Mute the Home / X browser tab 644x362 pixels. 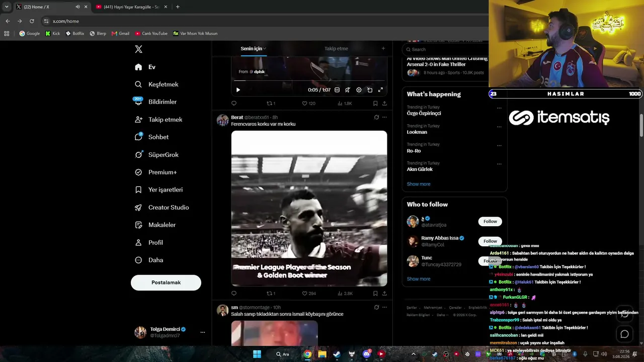77,7
